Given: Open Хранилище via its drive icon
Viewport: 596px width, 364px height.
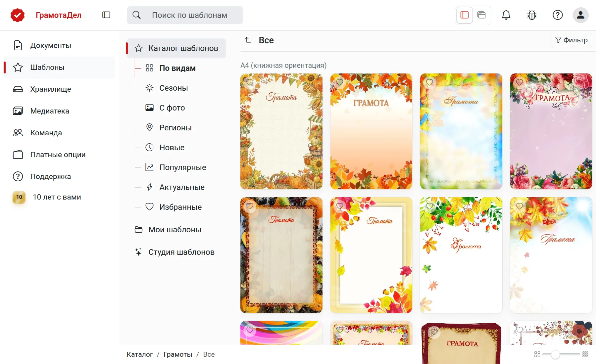Looking at the screenshot, I should pyautogui.click(x=18, y=89).
